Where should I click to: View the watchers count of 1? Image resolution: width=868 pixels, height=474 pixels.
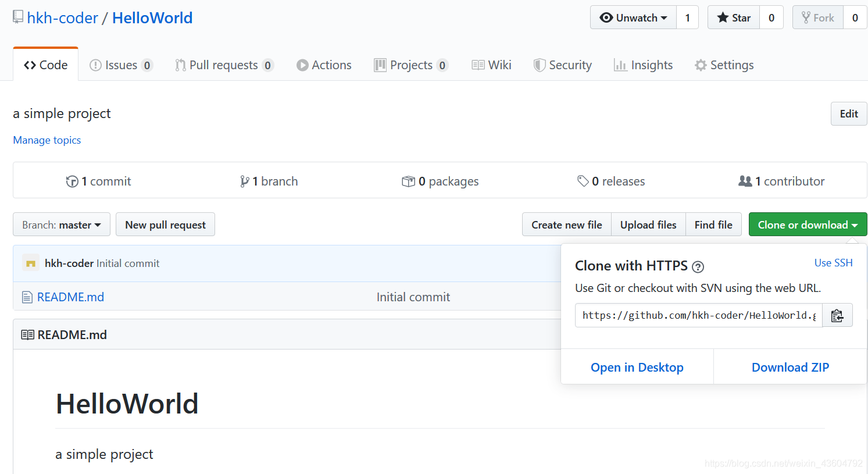pyautogui.click(x=687, y=17)
